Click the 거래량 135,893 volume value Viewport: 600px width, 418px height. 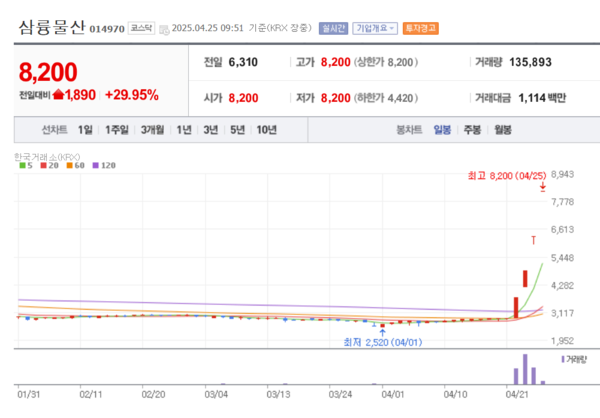click(x=530, y=62)
